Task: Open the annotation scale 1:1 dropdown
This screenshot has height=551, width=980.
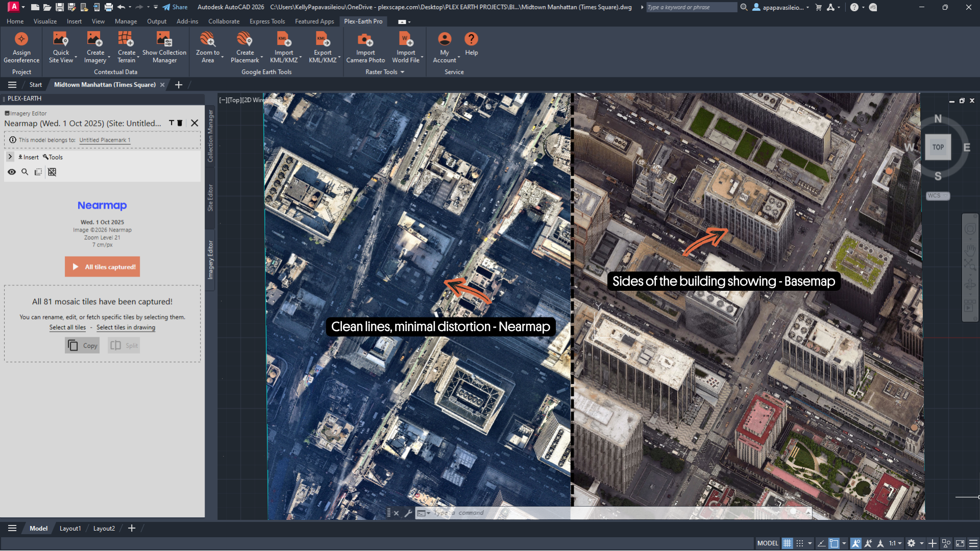Action: pyautogui.click(x=895, y=543)
